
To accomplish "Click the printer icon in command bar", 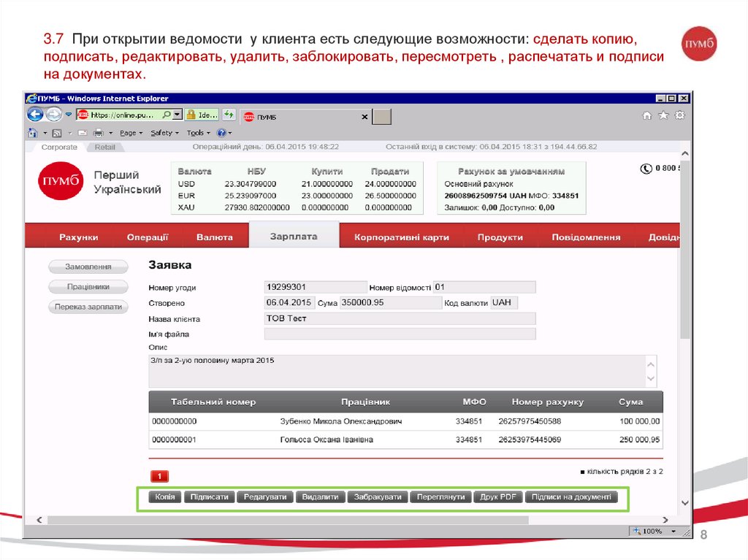I will (99, 133).
